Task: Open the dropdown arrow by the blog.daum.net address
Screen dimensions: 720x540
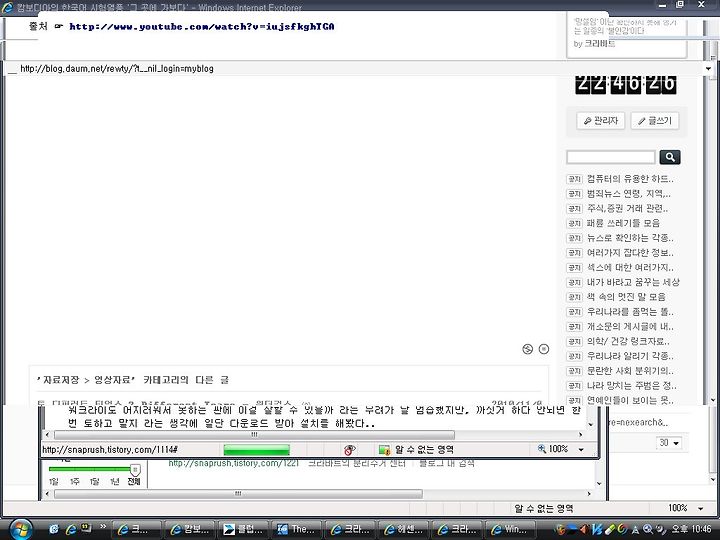Action: [x=708, y=68]
